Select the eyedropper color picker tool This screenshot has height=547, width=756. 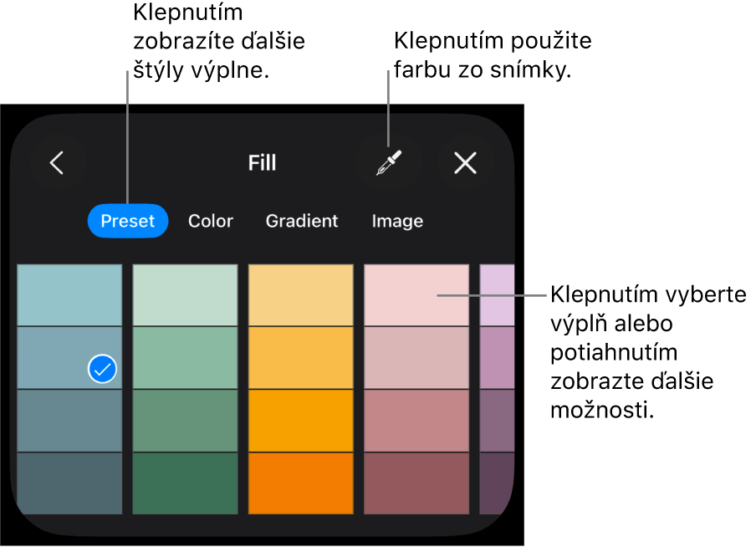[x=388, y=163]
